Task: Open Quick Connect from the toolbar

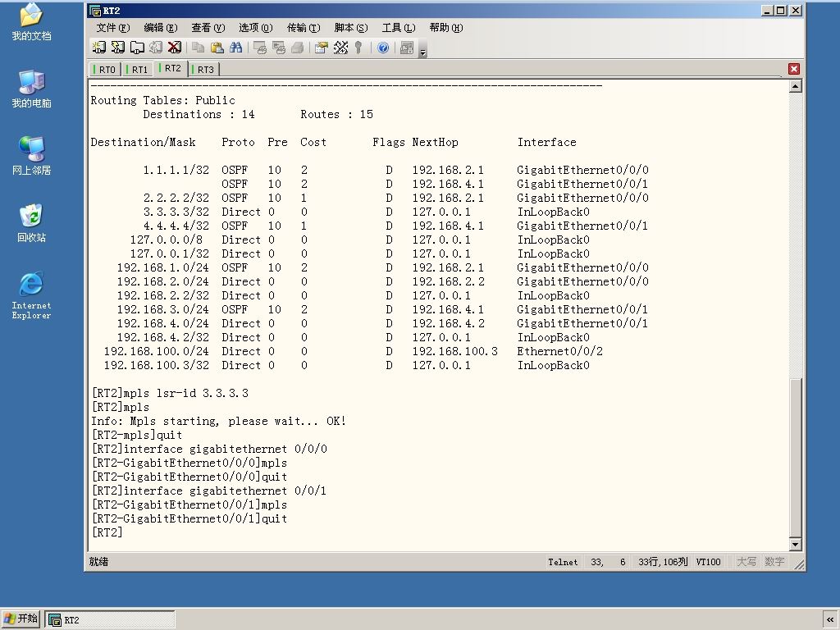Action: click(118, 48)
